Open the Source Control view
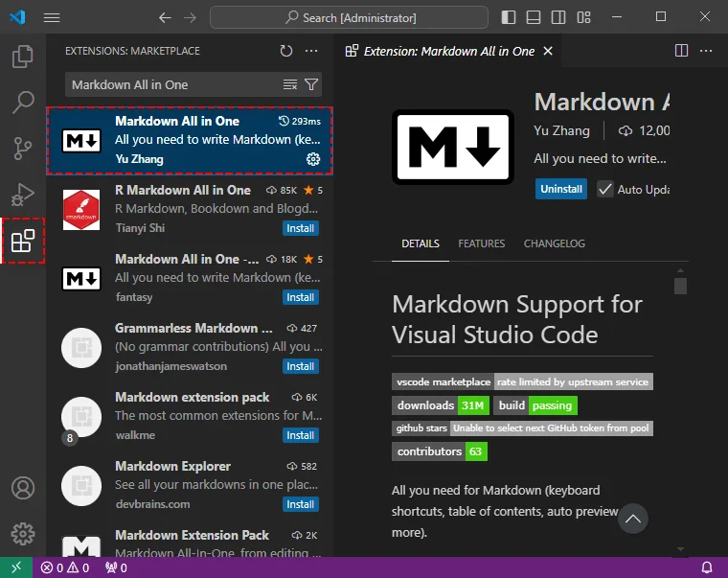The width and height of the screenshot is (728, 578). (22, 149)
